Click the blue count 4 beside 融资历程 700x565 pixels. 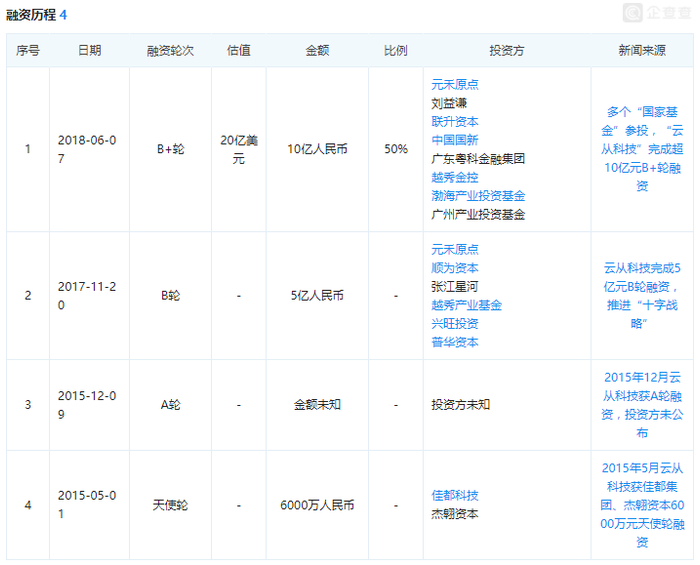pyautogui.click(x=63, y=15)
